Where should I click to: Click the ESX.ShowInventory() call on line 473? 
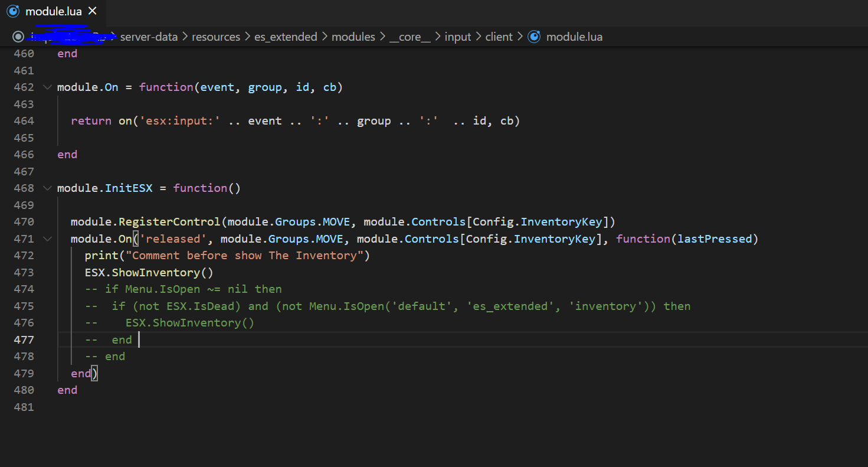148,272
